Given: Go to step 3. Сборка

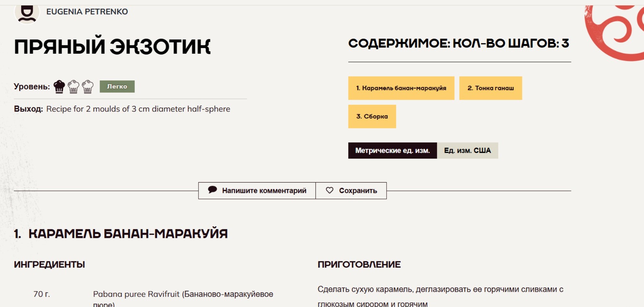Looking at the screenshot, I should 372,116.
